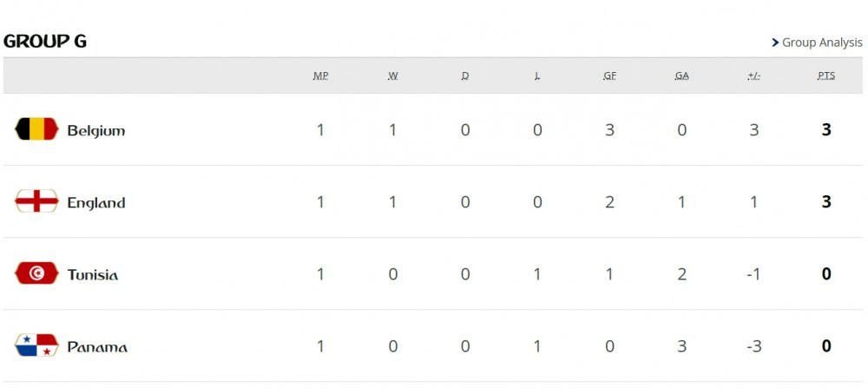
Task: Click Belgium's points total
Action: click(826, 130)
